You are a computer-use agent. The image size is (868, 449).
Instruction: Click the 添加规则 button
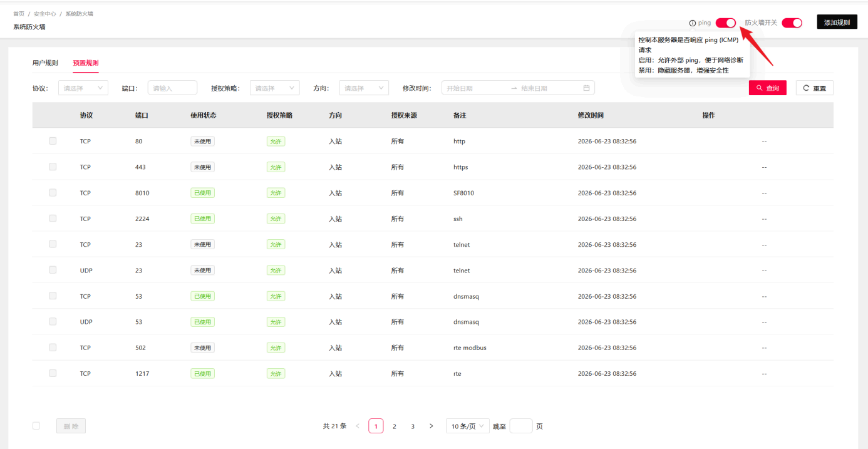point(837,23)
